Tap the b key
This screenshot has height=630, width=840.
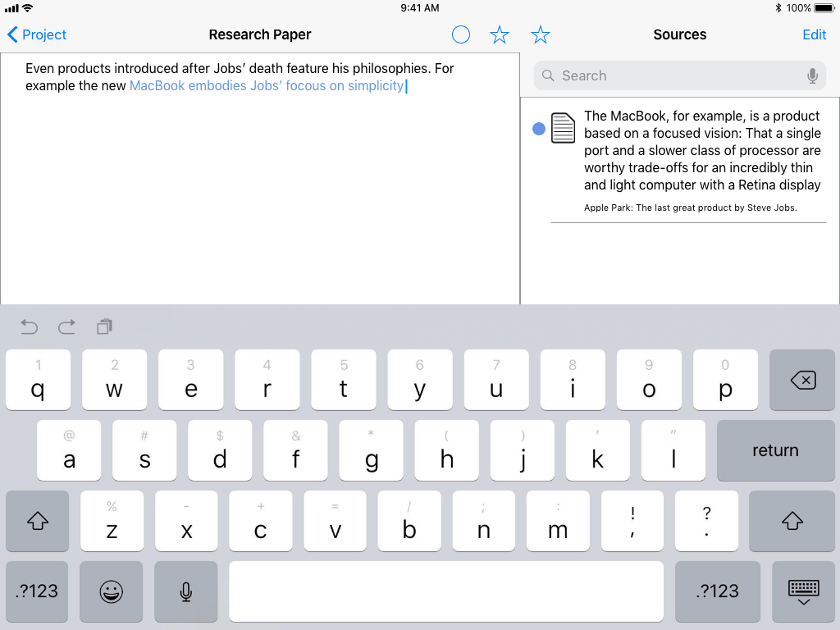coord(409,521)
